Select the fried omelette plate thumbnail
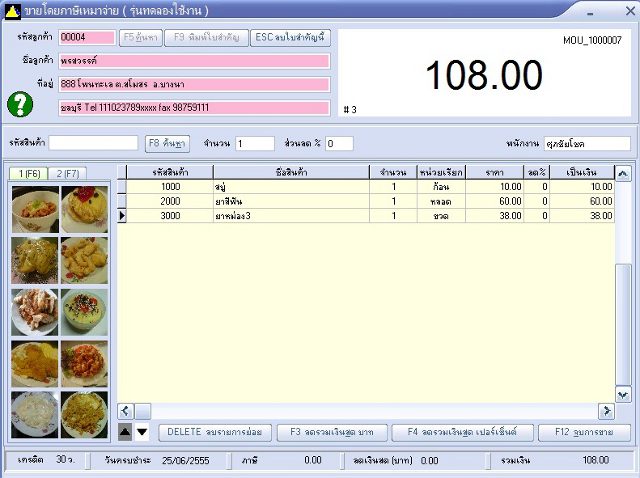This screenshot has width=640, height=478. coord(35,364)
